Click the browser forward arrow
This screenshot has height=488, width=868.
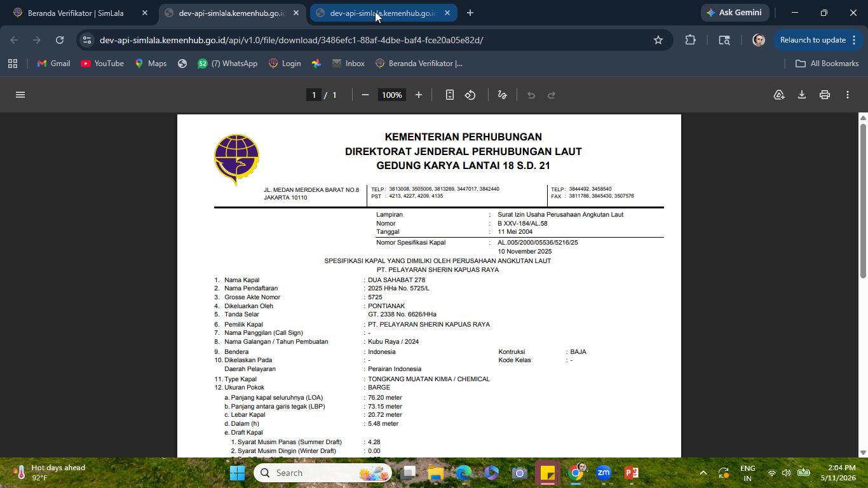coord(37,40)
